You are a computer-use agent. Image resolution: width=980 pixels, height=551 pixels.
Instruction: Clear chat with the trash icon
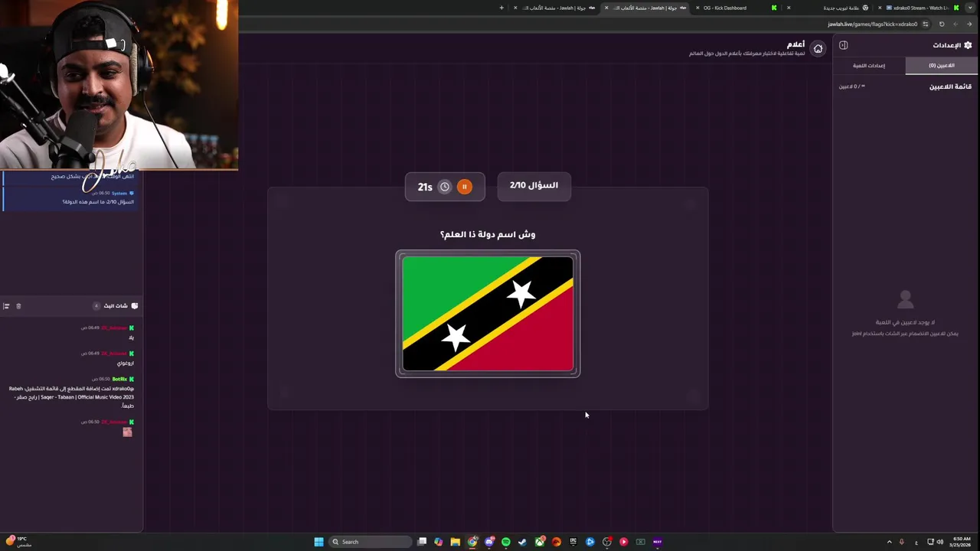(18, 306)
